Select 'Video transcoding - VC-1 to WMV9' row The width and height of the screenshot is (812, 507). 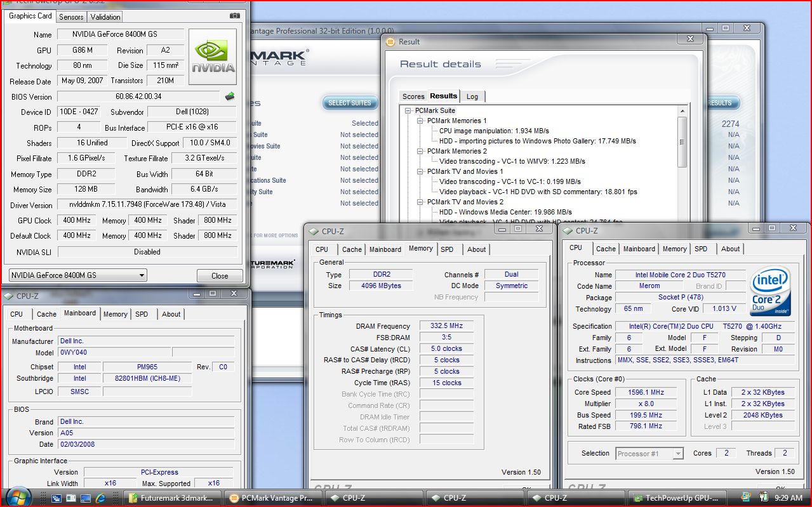(512, 161)
